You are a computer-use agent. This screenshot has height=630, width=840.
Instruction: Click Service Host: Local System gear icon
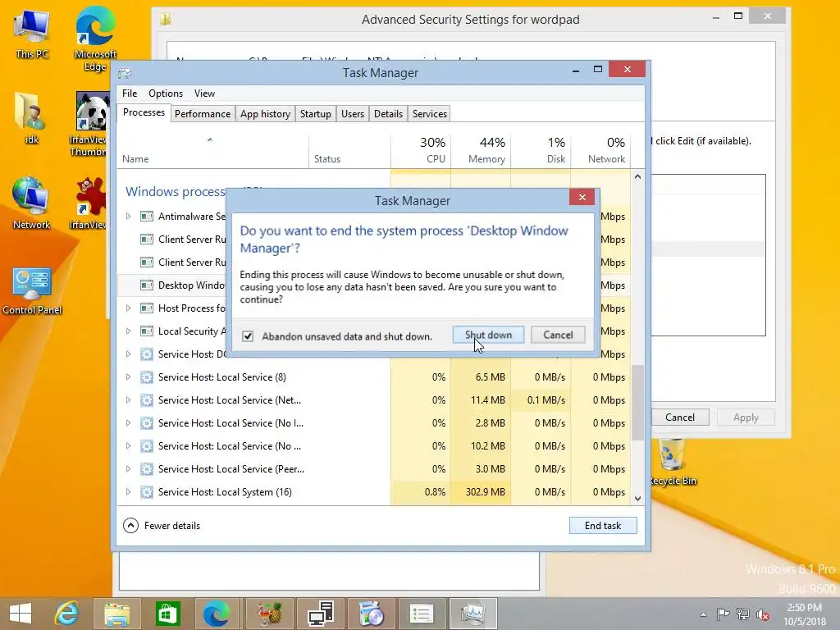click(146, 492)
